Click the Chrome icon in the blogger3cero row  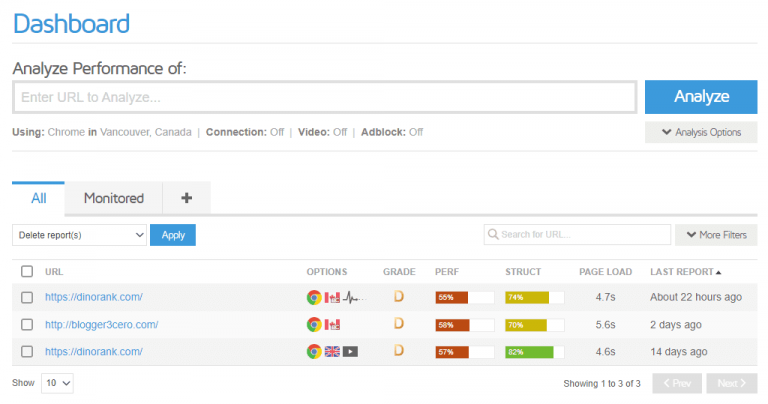[x=314, y=324]
